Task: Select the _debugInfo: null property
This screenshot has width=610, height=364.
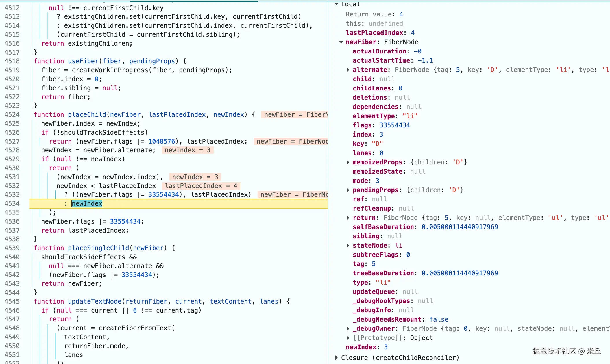Action: click(x=383, y=310)
